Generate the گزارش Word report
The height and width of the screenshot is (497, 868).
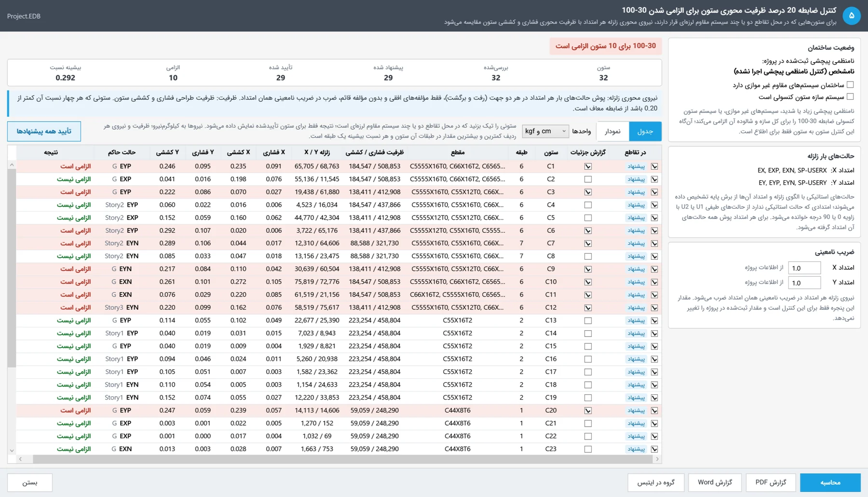(x=715, y=482)
